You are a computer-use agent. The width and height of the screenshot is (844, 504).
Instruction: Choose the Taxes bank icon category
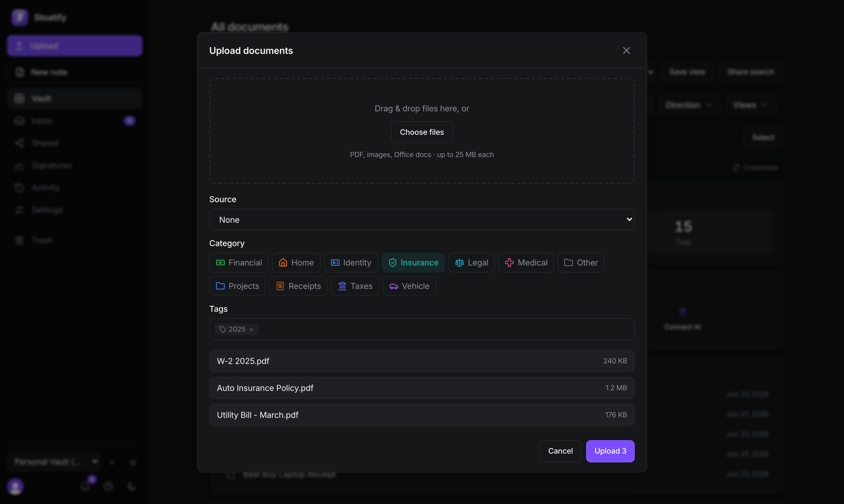coord(355,286)
